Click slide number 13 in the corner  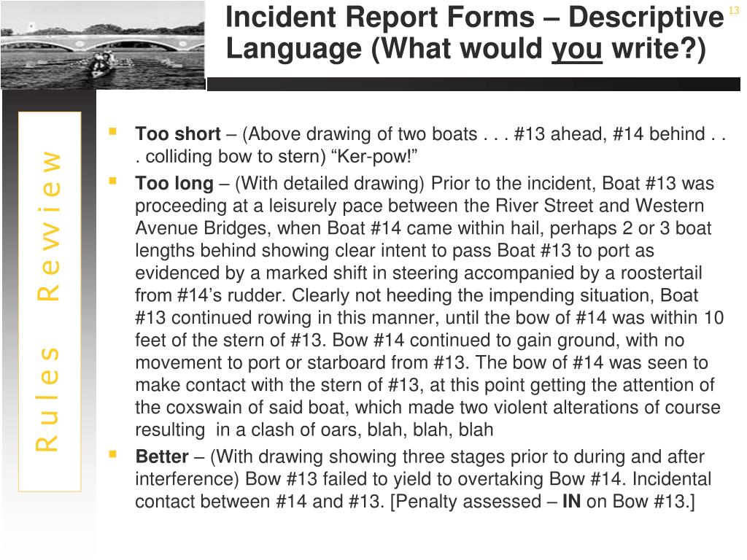point(734,9)
